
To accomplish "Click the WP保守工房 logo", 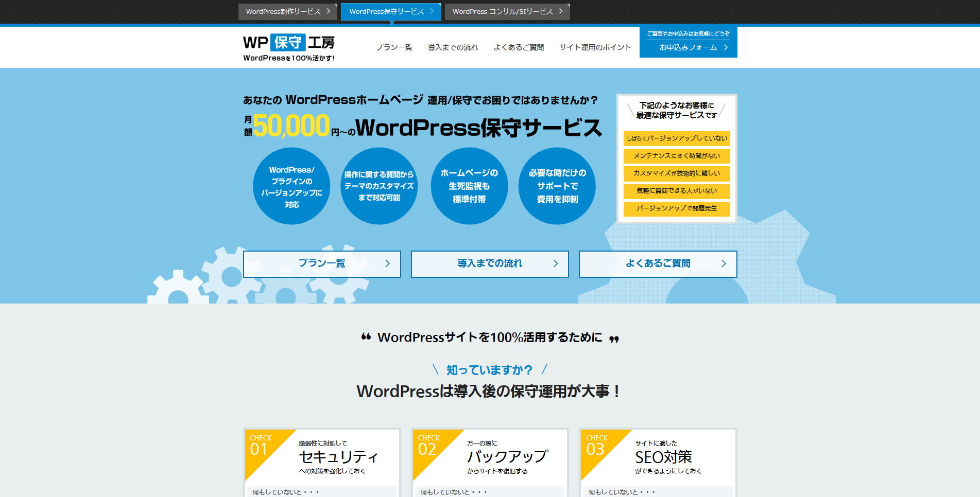I will click(289, 47).
